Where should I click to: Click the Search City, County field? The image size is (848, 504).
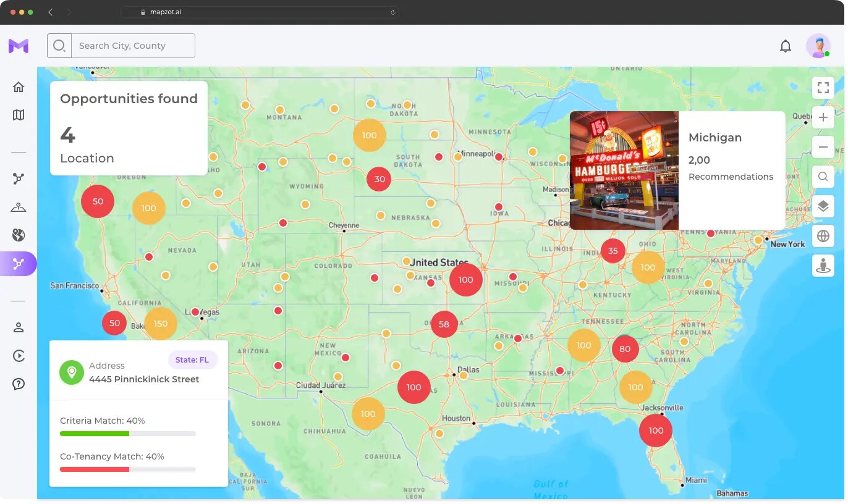coord(134,46)
